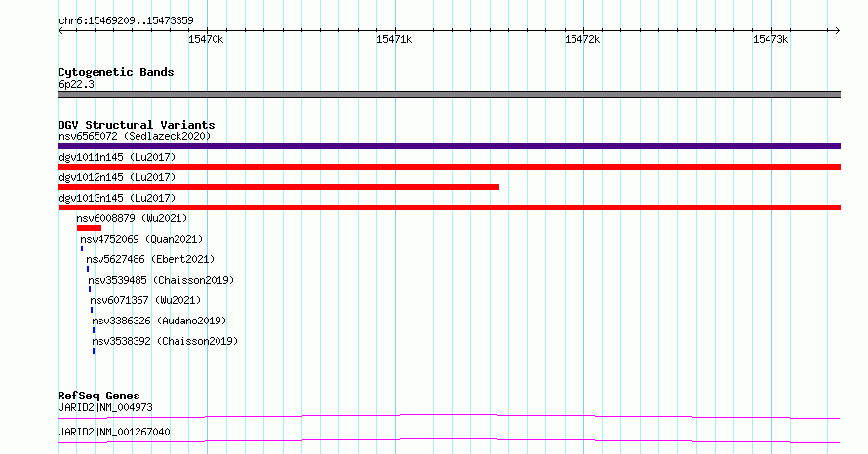
Task: Click the chr6:15469209..15473359 position label
Action: point(126,20)
